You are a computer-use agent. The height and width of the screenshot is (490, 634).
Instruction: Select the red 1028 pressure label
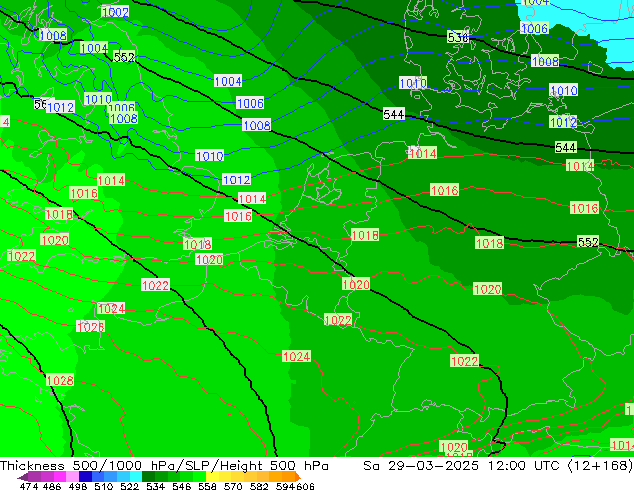tap(60, 380)
